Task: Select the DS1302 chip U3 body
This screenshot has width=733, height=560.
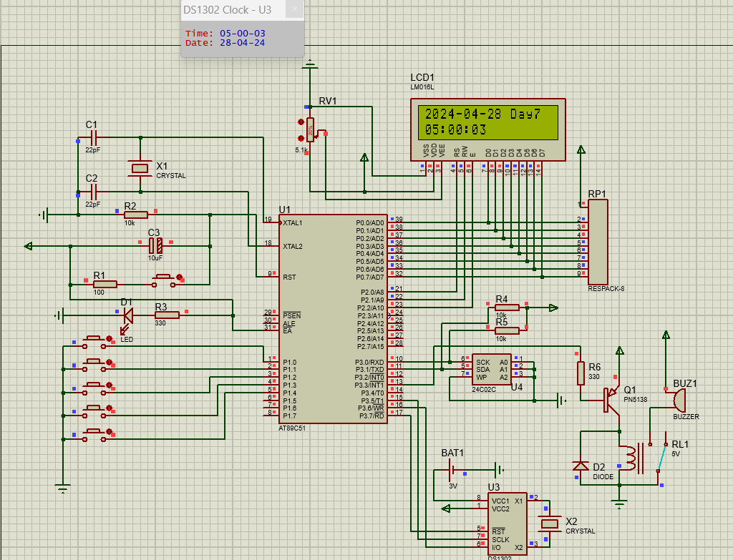Action: [508, 524]
